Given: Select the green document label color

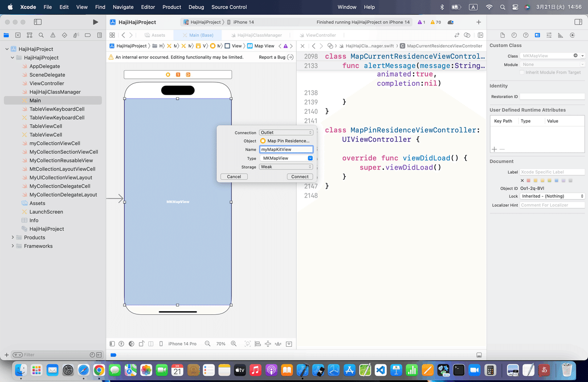Looking at the screenshot, I should [550, 180].
